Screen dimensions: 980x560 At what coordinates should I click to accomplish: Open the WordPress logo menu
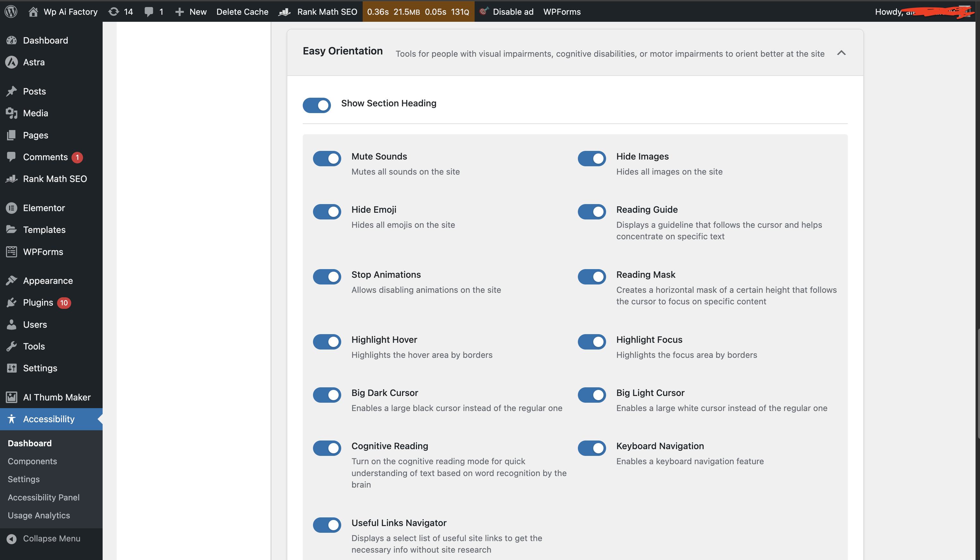coord(11,12)
